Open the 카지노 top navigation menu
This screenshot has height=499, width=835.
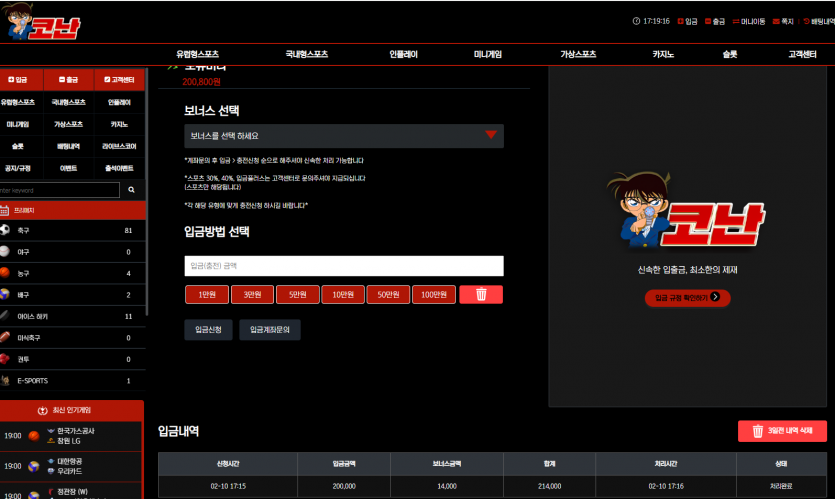tap(663, 54)
